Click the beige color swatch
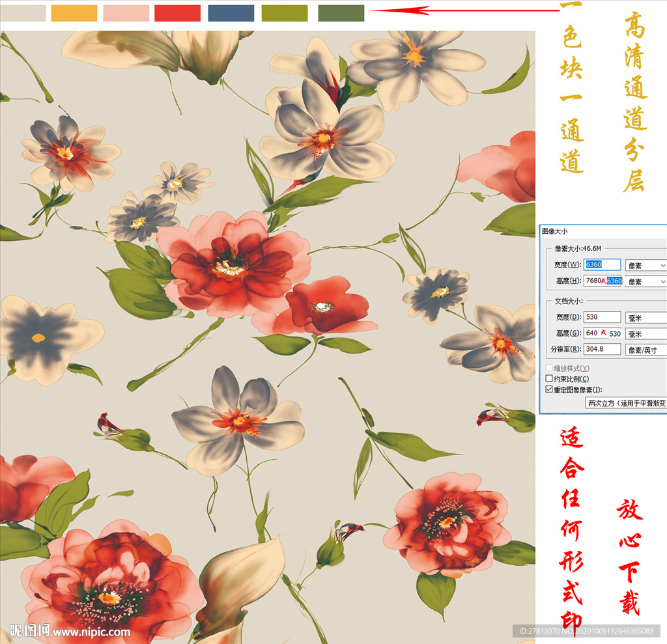 [23, 13]
